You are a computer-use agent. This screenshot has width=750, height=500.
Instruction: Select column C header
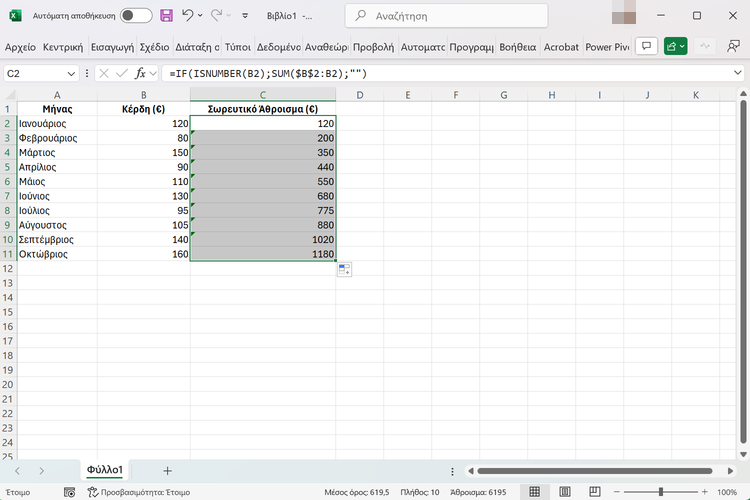pos(263,95)
